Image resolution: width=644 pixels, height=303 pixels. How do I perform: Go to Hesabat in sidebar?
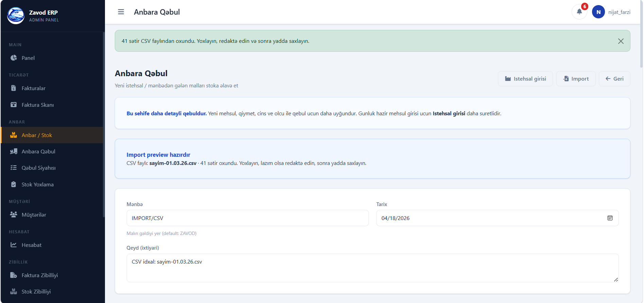(x=31, y=245)
